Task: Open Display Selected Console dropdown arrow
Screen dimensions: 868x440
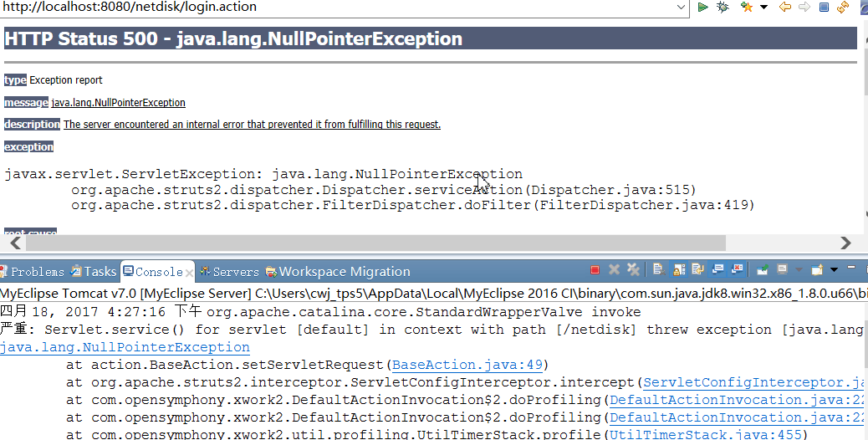Action: [x=799, y=270]
